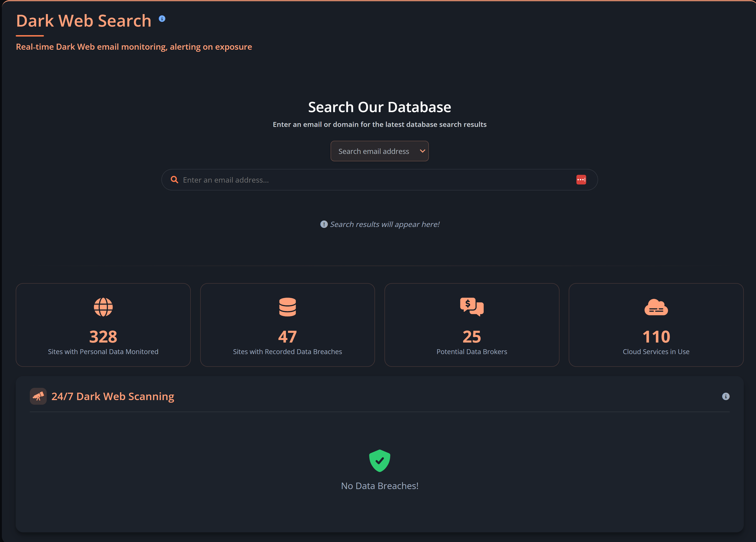Viewport: 756px width, 542px height.
Task: Click the telescope icon next to 24/7 Dark Web Scanning
Action: 38,396
